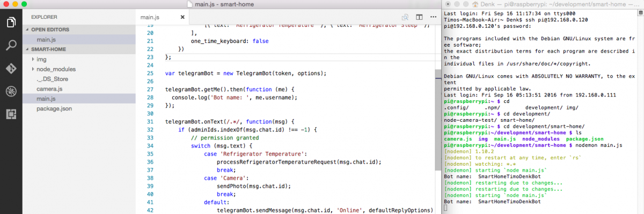Split the editor with the split icon
This screenshot has width=644, height=214.
pyautogui.click(x=419, y=17)
